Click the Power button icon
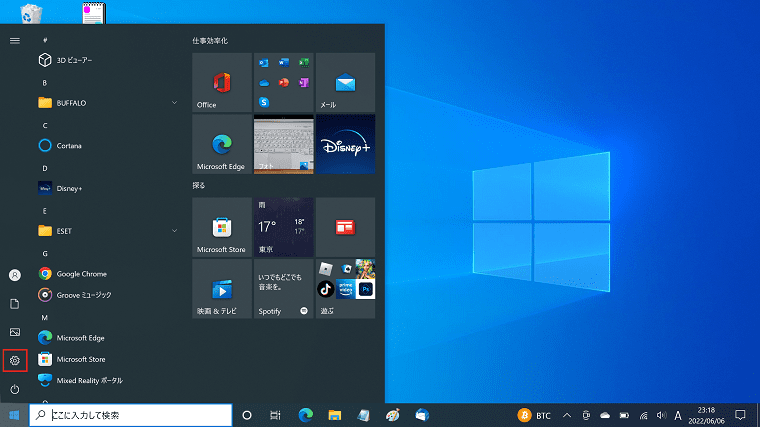The image size is (760, 427). coord(15,389)
